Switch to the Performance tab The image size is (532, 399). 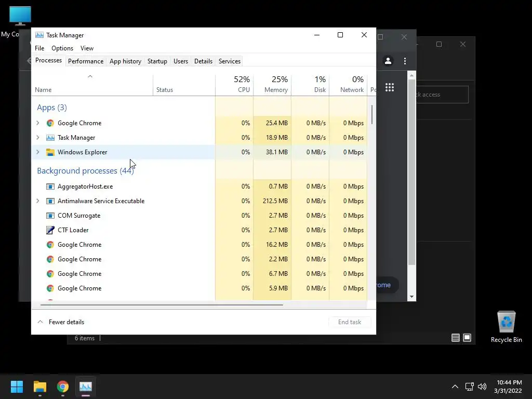86,61
